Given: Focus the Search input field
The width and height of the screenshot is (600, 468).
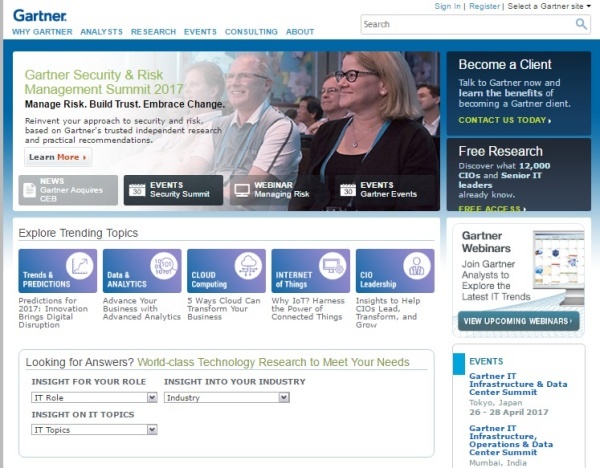Looking at the screenshot, I should point(468,24).
